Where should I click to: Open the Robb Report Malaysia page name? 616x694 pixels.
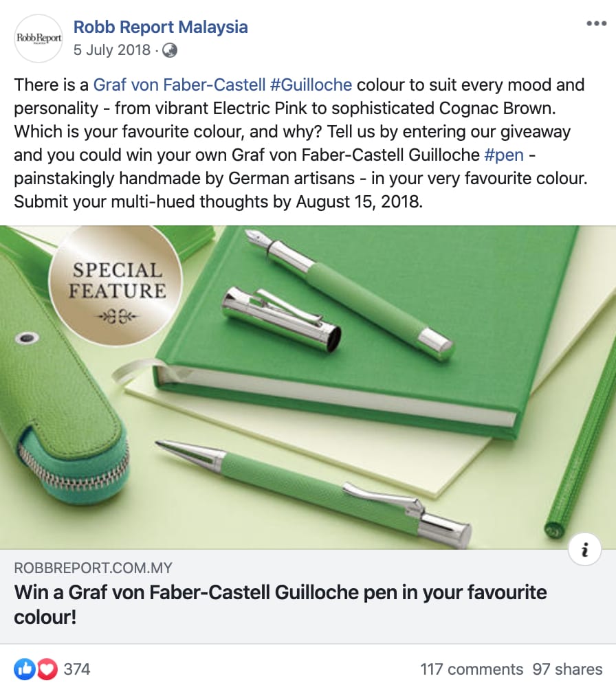[160, 27]
